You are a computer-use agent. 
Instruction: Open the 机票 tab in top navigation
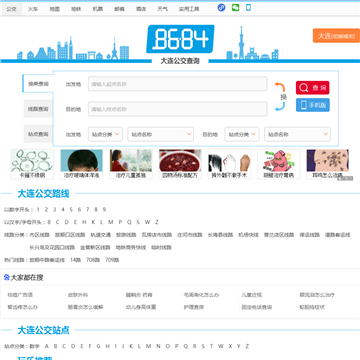coord(98,9)
